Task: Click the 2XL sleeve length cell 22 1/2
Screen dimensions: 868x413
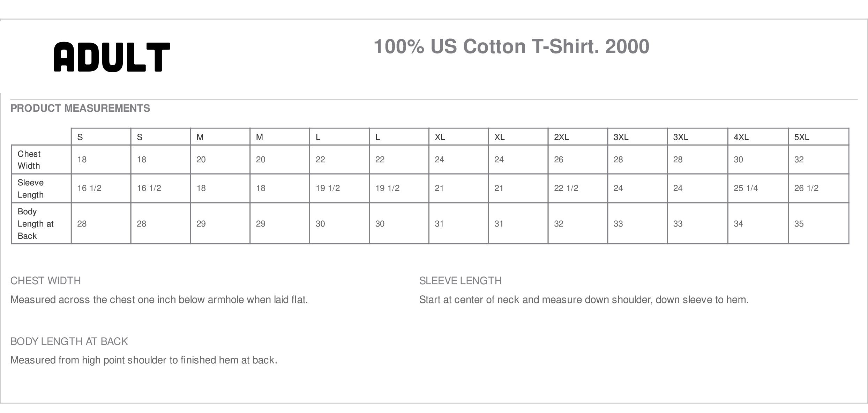Action: click(x=566, y=188)
